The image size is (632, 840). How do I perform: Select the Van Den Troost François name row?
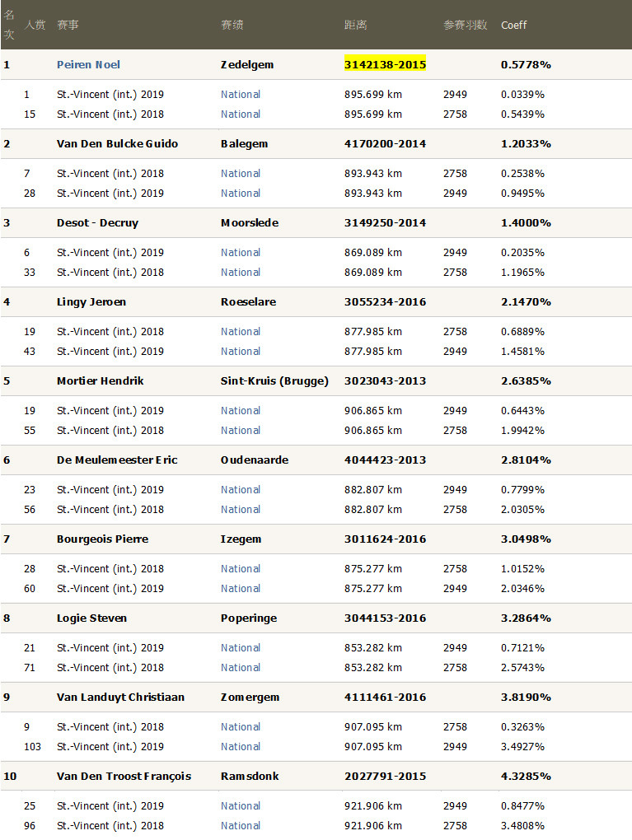(124, 776)
